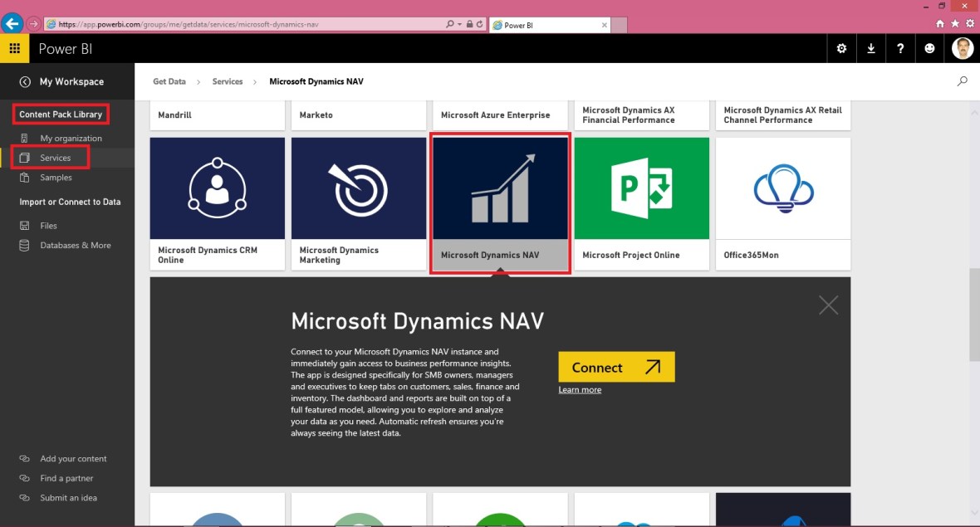Click your profile avatar picture

point(962,48)
